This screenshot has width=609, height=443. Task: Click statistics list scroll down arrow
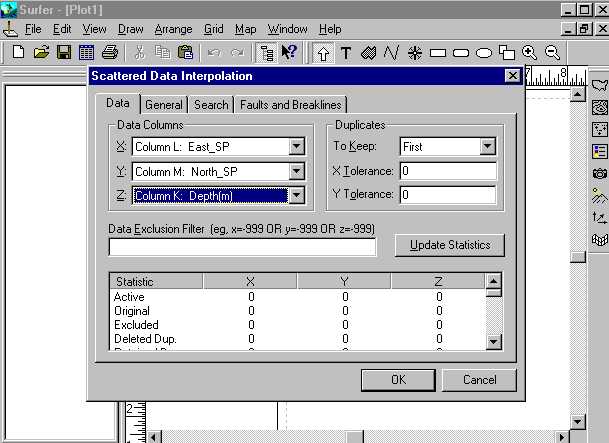tap(494, 342)
